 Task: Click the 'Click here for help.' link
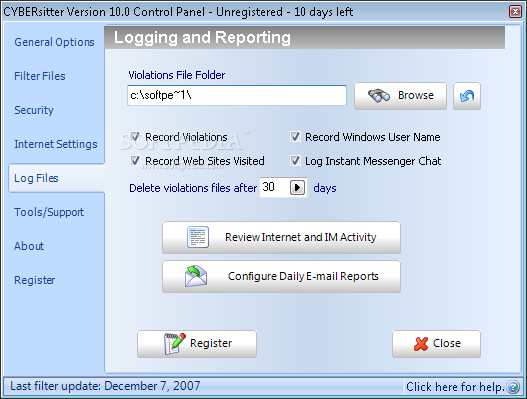(x=455, y=387)
